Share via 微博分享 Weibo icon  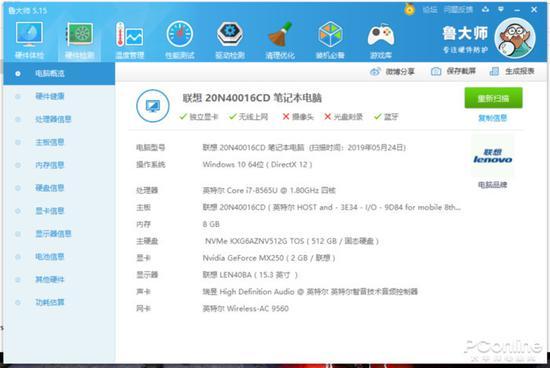click(x=392, y=72)
